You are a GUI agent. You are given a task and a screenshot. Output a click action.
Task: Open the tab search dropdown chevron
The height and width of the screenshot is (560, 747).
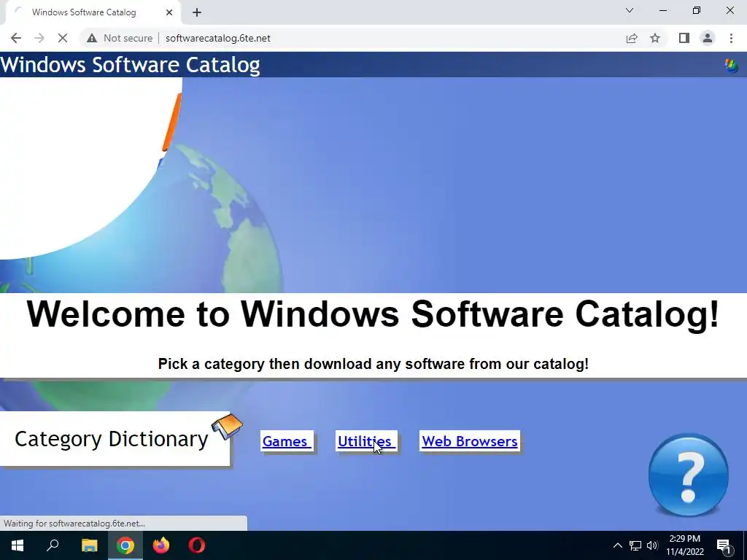coord(630,10)
